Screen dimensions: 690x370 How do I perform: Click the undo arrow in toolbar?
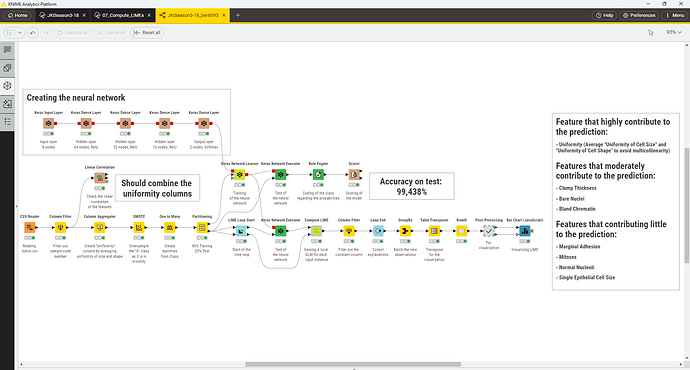[33, 33]
